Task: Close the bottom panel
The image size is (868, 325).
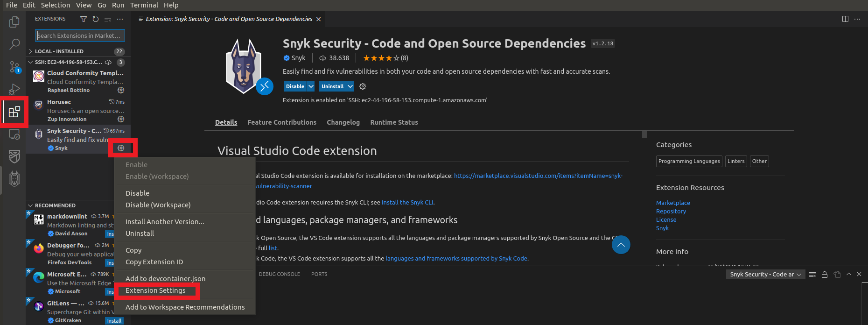Action: pyautogui.click(x=859, y=274)
